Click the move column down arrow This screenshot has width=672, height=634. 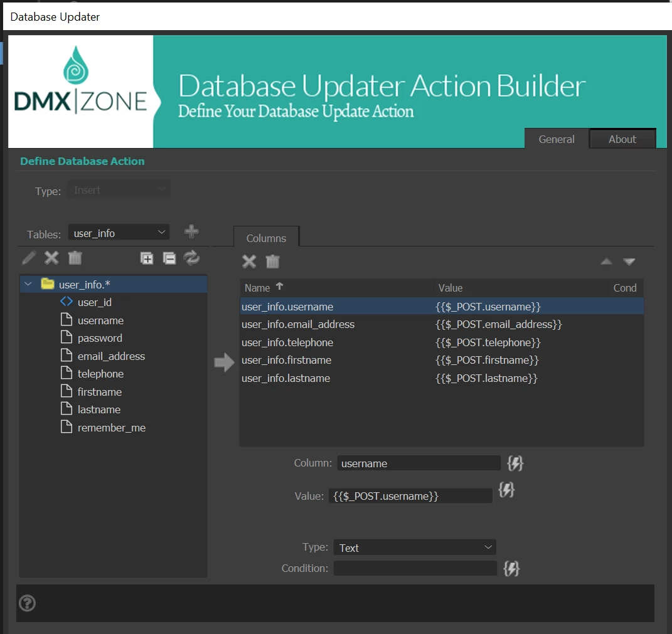point(629,262)
